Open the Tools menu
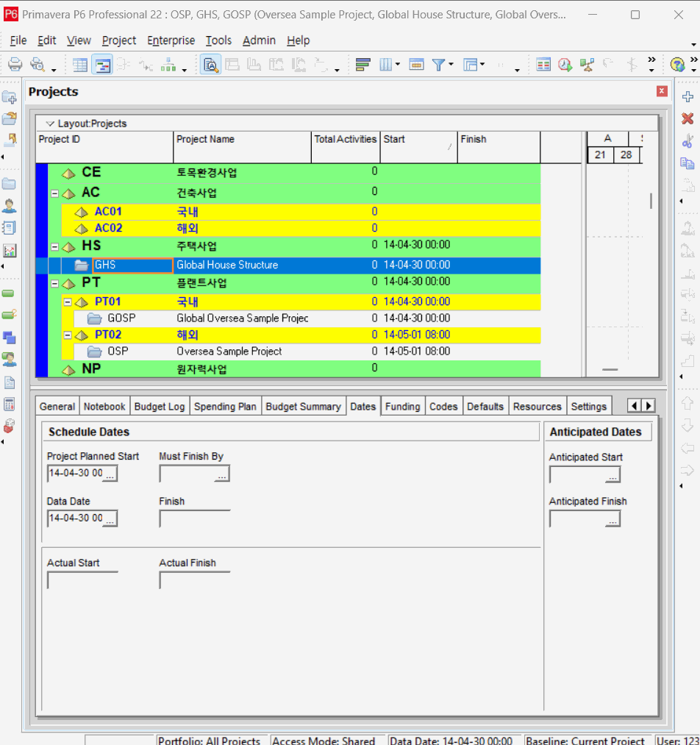This screenshot has width=700, height=745. click(218, 40)
